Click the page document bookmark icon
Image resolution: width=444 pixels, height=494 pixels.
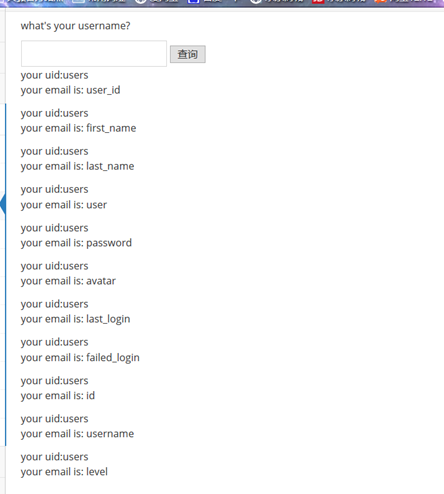pyautogui.click(x=78, y=1)
